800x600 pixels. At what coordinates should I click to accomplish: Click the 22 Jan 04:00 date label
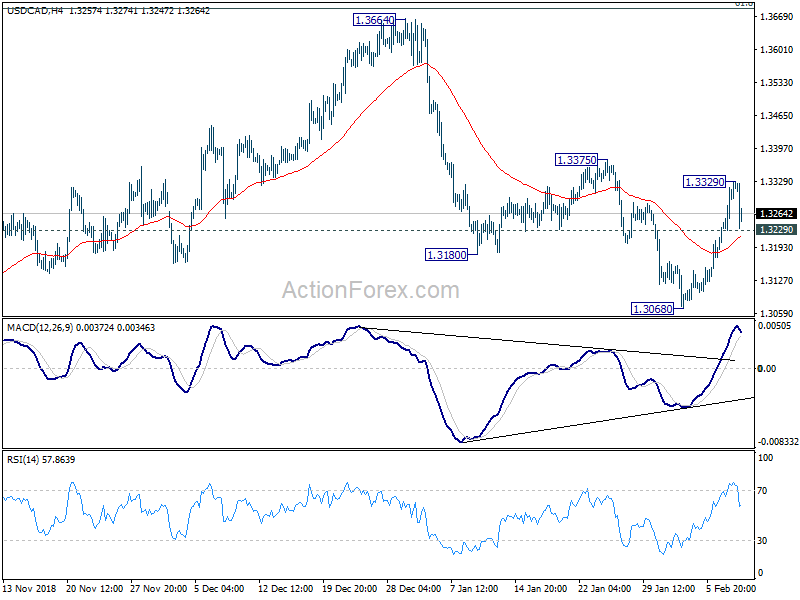point(606,588)
